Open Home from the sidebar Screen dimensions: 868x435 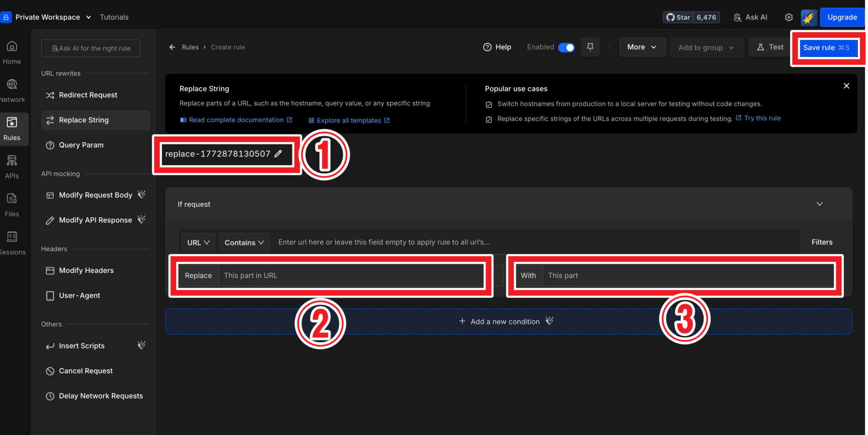[x=12, y=52]
